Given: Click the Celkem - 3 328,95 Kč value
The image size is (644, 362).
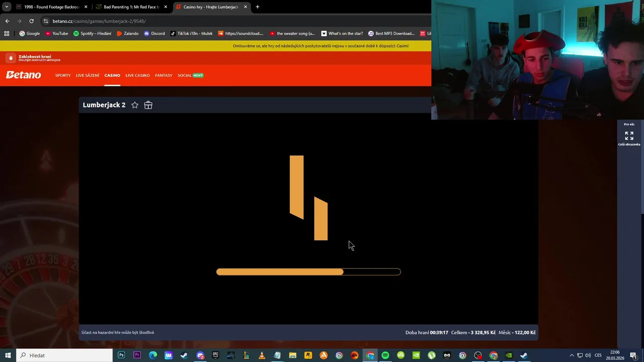Looking at the screenshot, I should (x=473, y=332).
